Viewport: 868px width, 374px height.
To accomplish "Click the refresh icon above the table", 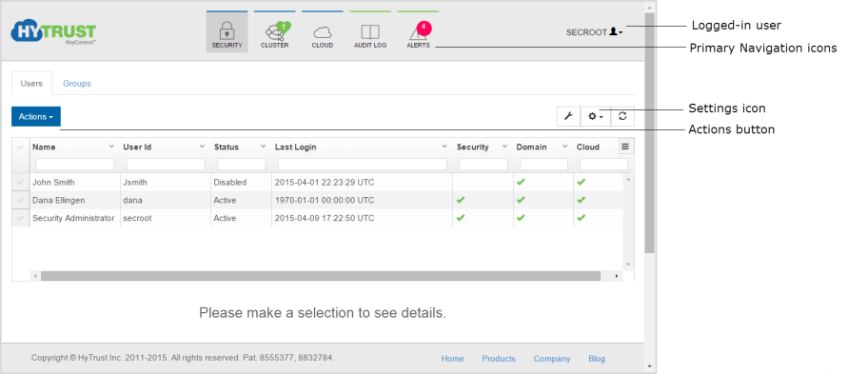I will pyautogui.click(x=622, y=116).
